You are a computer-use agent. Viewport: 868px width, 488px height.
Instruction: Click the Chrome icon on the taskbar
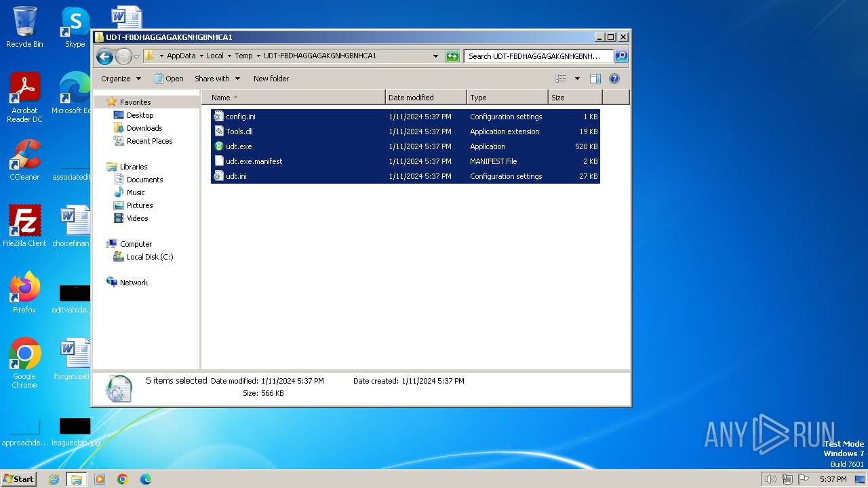(123, 479)
